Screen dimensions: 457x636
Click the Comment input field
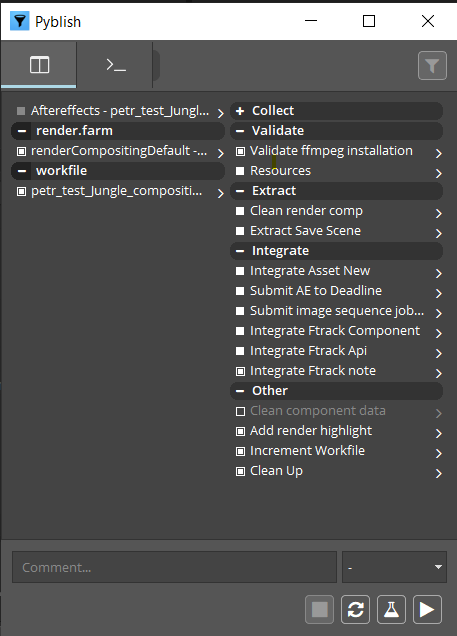tap(174, 567)
